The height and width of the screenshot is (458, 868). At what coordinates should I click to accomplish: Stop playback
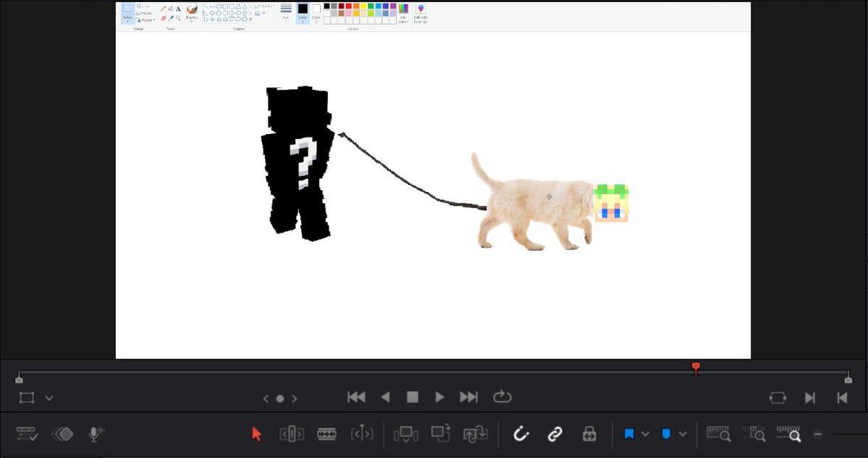(413, 397)
